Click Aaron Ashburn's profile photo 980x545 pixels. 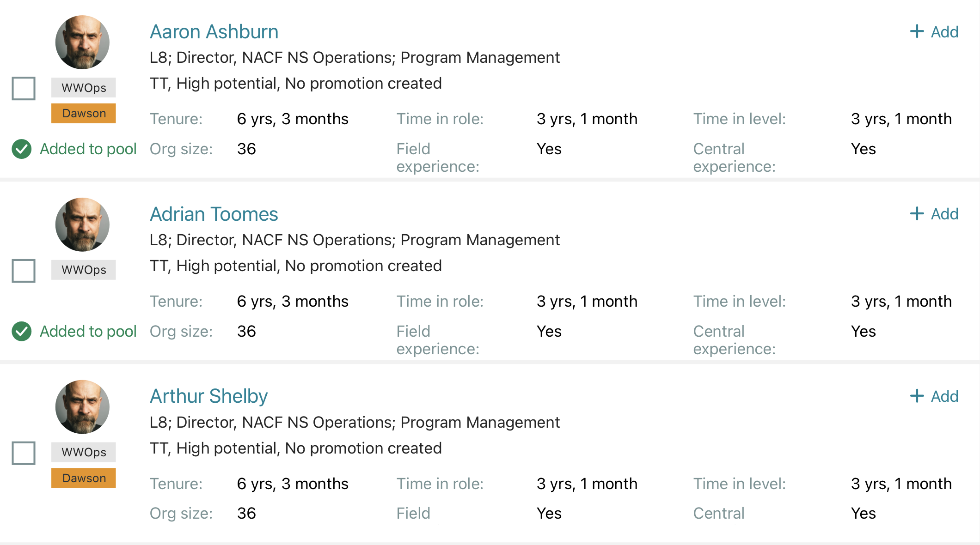click(x=82, y=42)
